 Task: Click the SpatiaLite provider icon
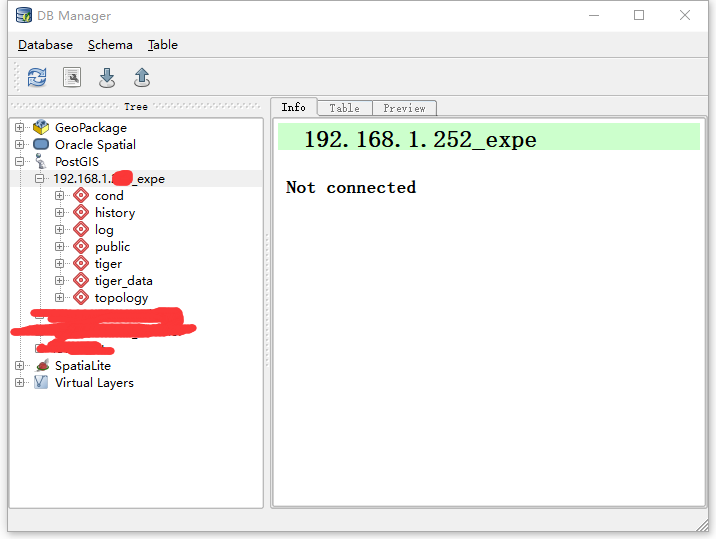[42, 365]
